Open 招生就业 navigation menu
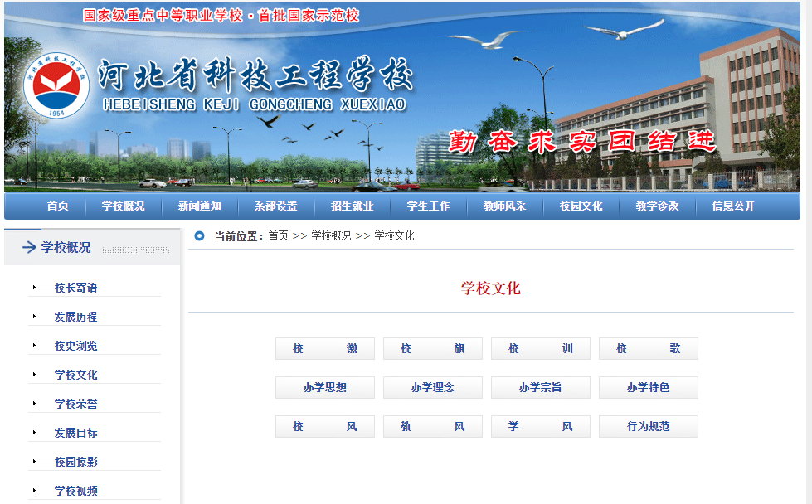 tap(353, 206)
